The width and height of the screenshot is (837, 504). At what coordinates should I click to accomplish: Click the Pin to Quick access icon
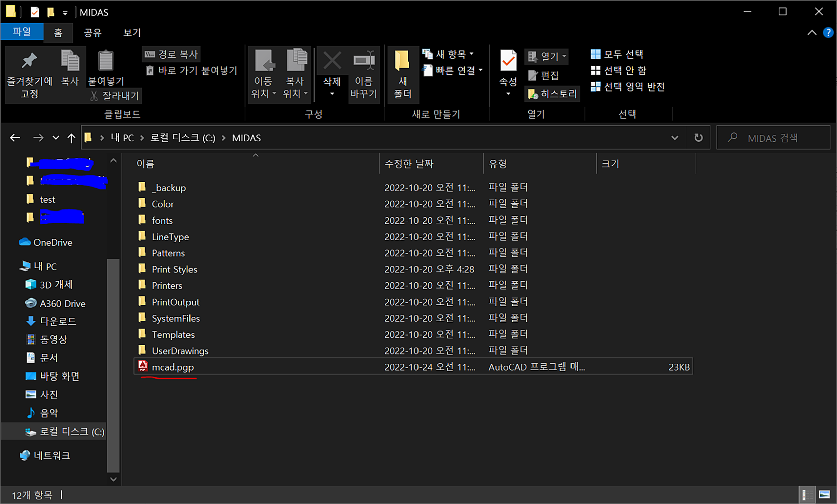pyautogui.click(x=29, y=61)
